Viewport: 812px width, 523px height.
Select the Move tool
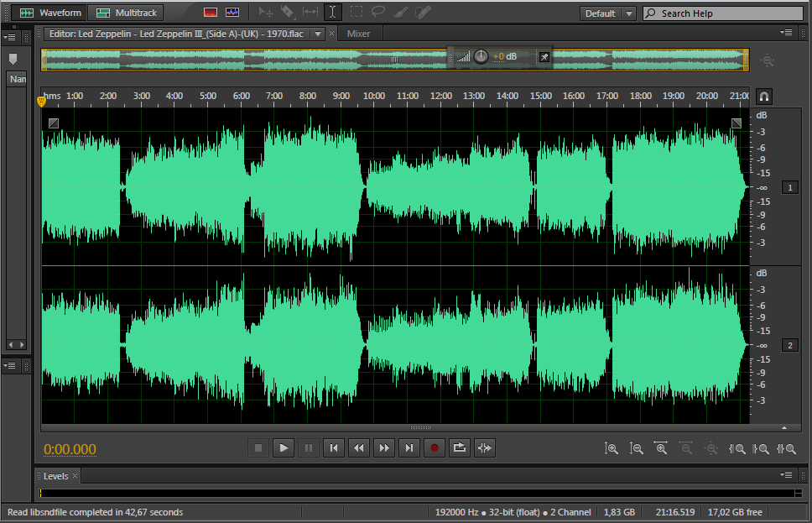(x=266, y=12)
